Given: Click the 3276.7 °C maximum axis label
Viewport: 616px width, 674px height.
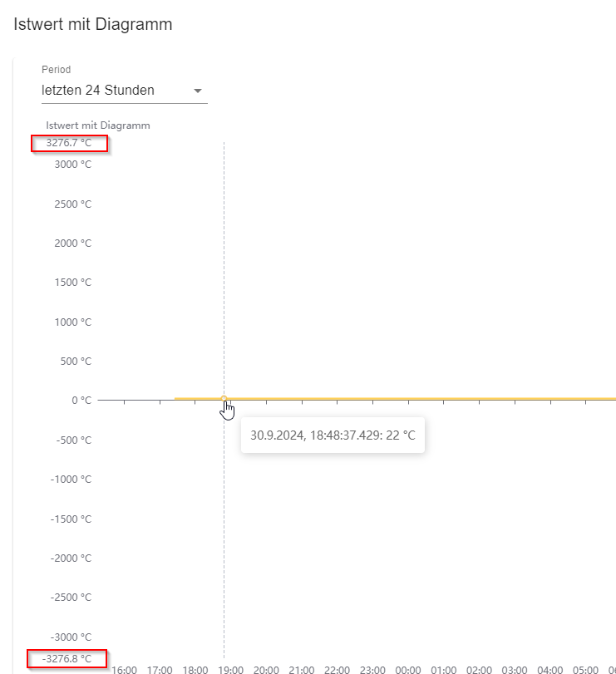Looking at the screenshot, I should pos(69,144).
